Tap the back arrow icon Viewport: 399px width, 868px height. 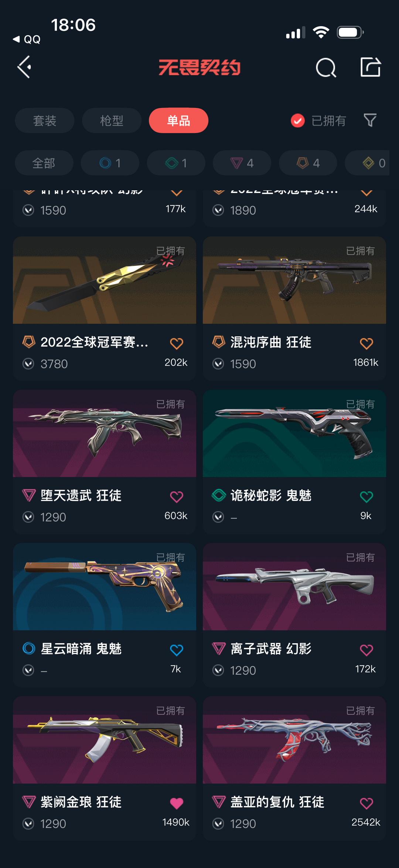24,67
